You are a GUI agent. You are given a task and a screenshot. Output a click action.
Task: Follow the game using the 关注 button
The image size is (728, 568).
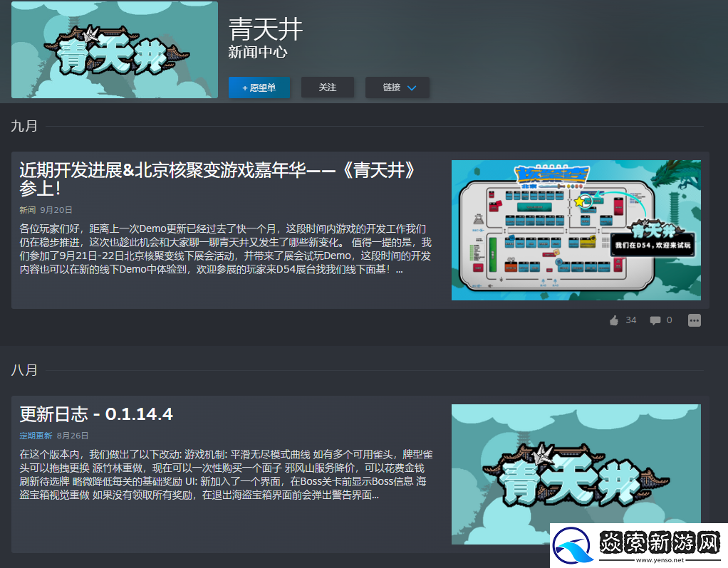point(328,88)
